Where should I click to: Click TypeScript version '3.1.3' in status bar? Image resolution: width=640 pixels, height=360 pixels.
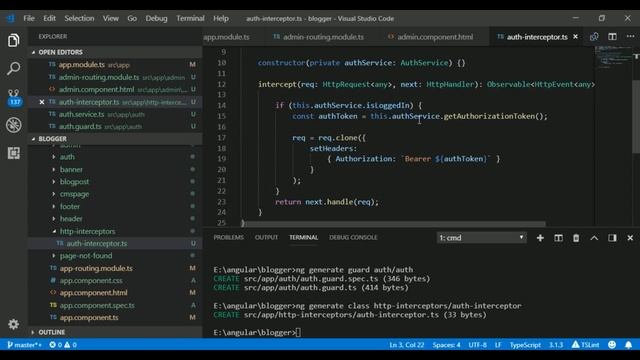556,345
